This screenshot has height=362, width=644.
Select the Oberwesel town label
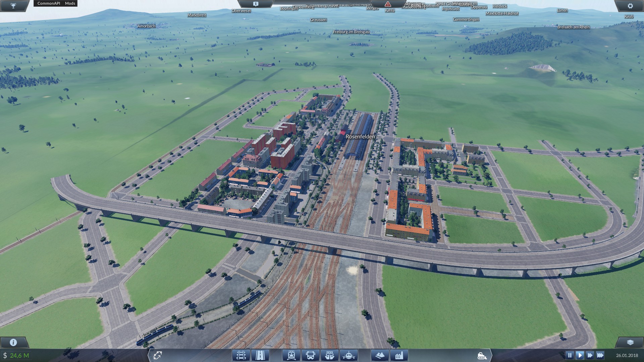tap(241, 11)
